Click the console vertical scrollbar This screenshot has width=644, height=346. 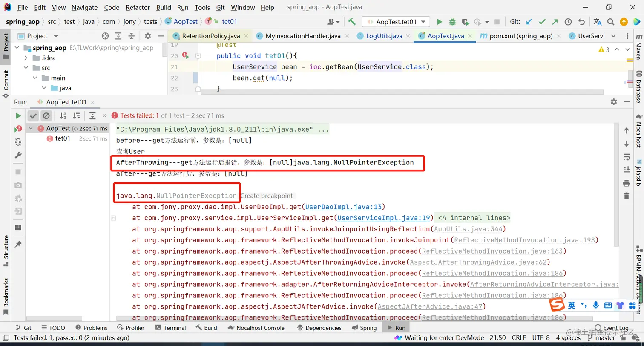[x=616, y=185]
